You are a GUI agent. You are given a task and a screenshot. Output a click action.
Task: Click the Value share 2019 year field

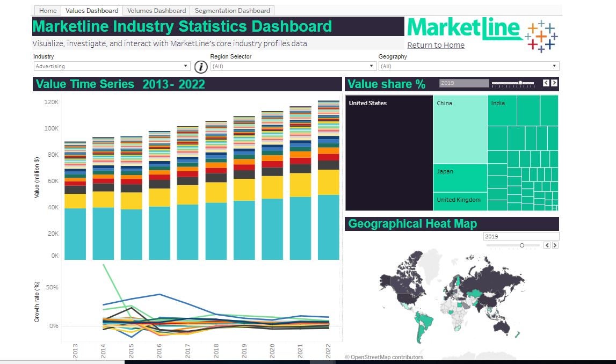(x=464, y=83)
